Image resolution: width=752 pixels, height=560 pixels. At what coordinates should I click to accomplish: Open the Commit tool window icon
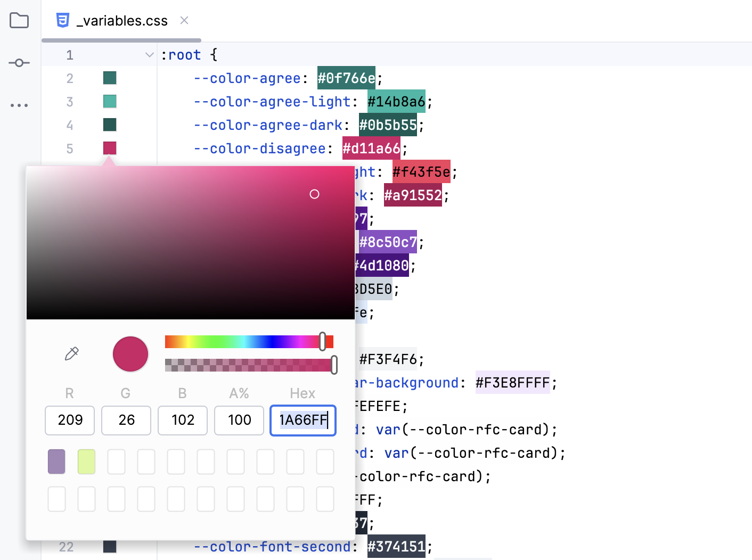click(19, 62)
